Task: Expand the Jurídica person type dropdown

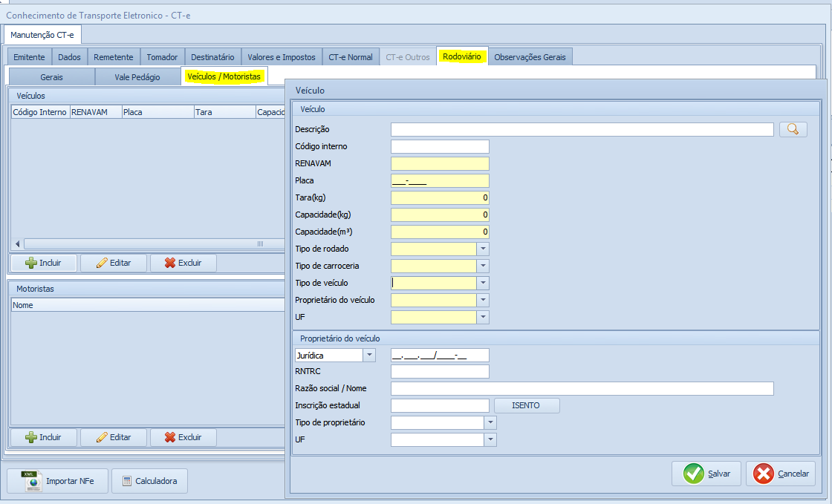Action: 369,355
